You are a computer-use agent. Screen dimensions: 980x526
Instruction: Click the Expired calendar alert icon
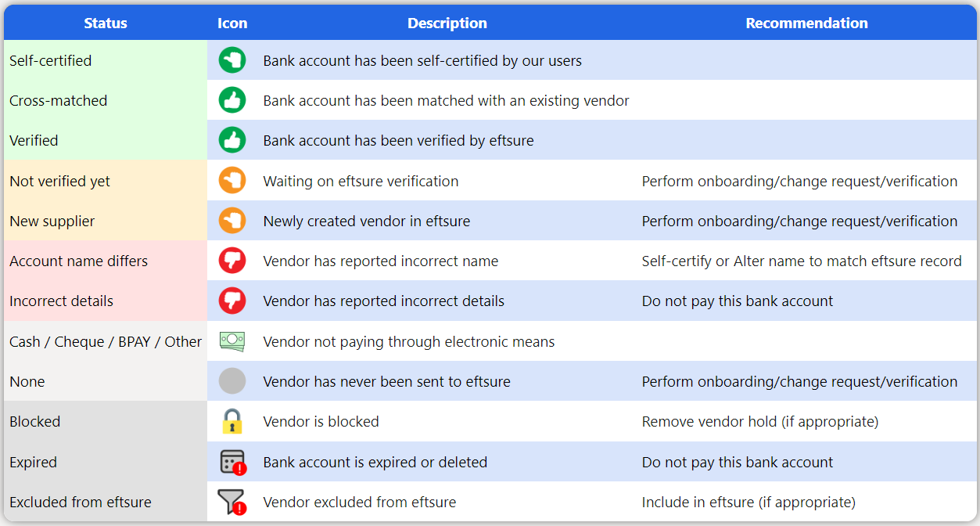pyautogui.click(x=233, y=462)
